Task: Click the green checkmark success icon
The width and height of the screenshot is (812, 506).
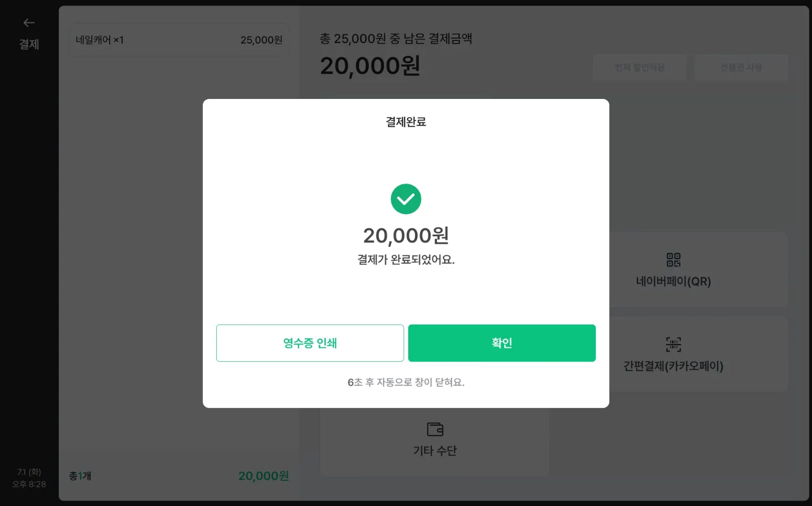Action: 406,199
